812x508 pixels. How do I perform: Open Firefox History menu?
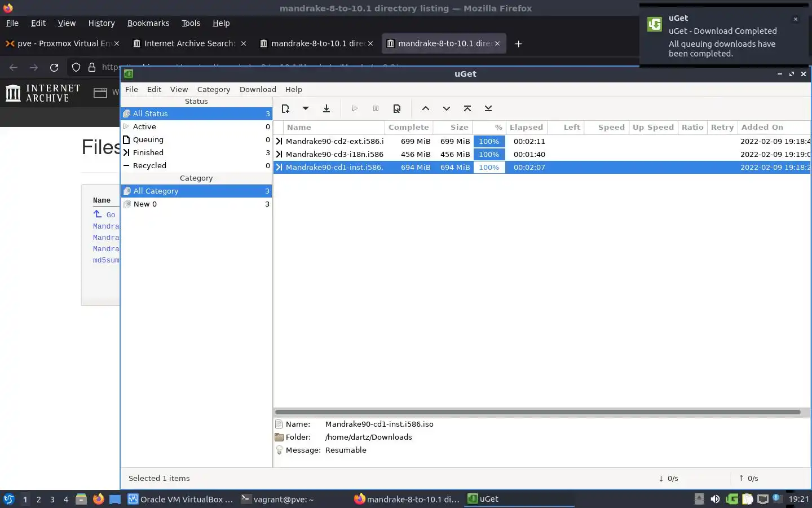pos(101,23)
